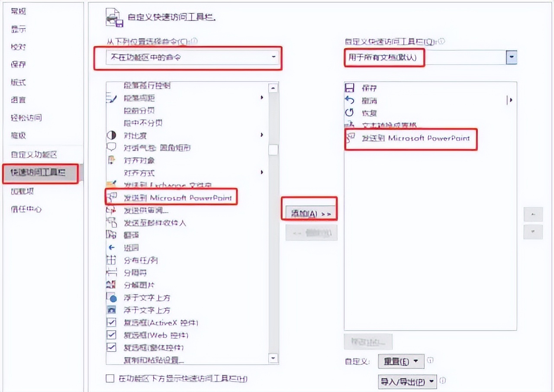Enable 在功能区下方显示快速访问工具栏 checkbox
Viewport: 554px width, 392px height.
pos(110,379)
